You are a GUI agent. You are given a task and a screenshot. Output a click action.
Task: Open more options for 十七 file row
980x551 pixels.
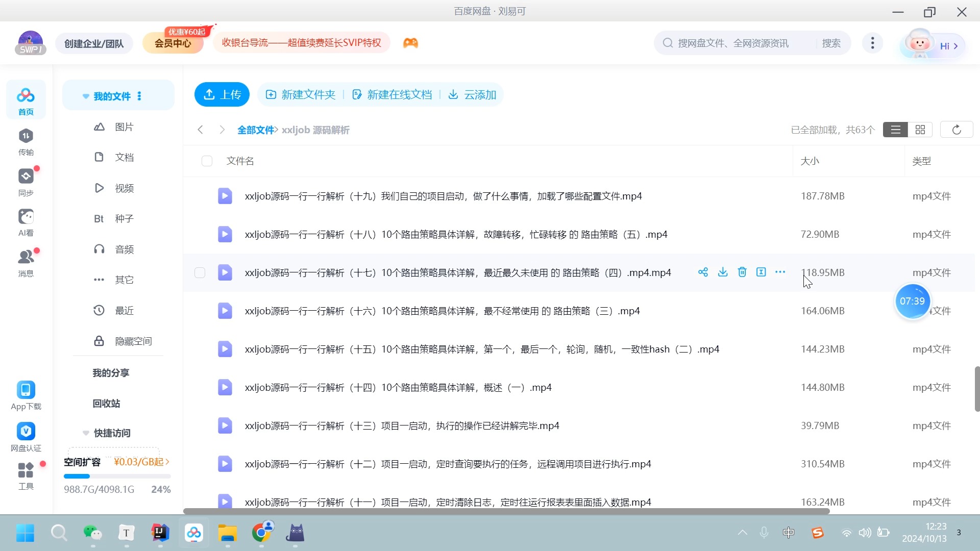pos(780,272)
